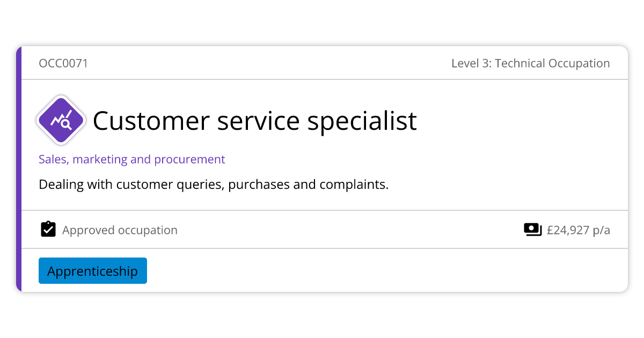Click the Approved occupation status text
The height and width of the screenshot is (338, 644).
point(120,230)
